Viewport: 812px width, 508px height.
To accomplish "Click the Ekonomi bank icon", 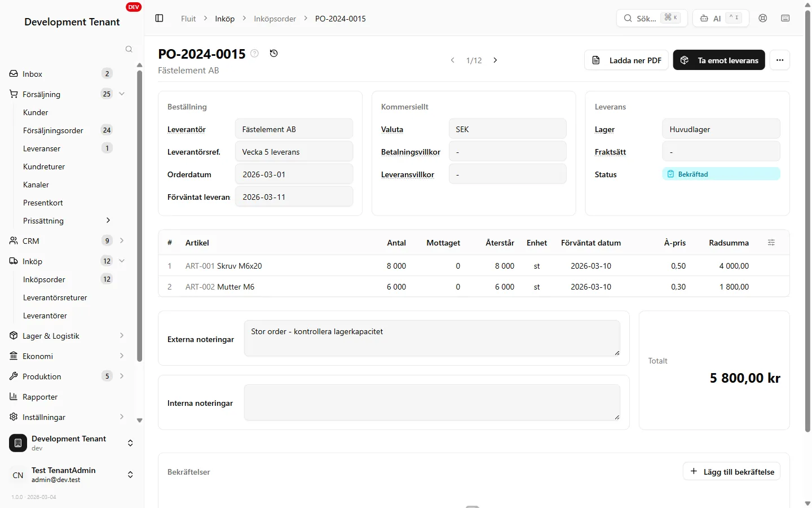I will click(14, 356).
